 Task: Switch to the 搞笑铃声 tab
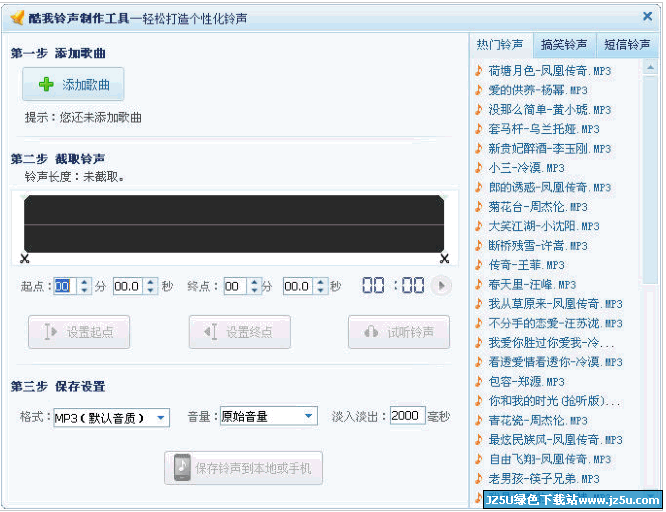tap(564, 45)
